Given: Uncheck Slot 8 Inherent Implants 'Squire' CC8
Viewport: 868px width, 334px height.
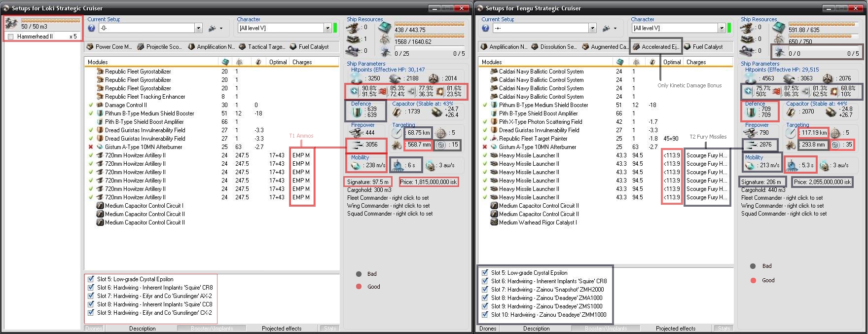Looking at the screenshot, I should coord(91,304).
